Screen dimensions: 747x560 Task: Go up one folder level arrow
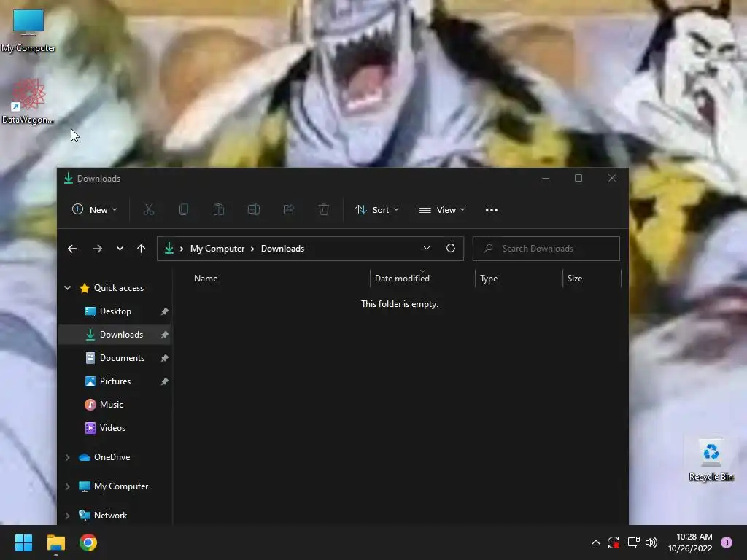pyautogui.click(x=141, y=249)
